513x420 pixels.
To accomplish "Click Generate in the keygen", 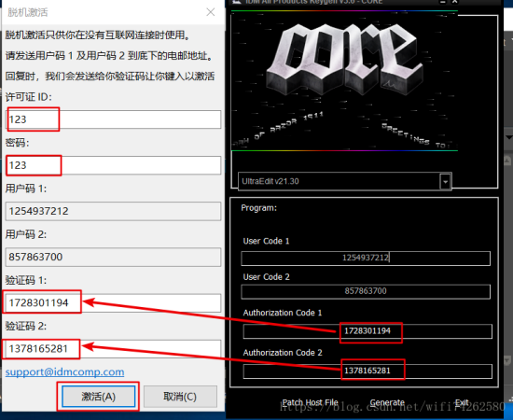I will click(387, 402).
